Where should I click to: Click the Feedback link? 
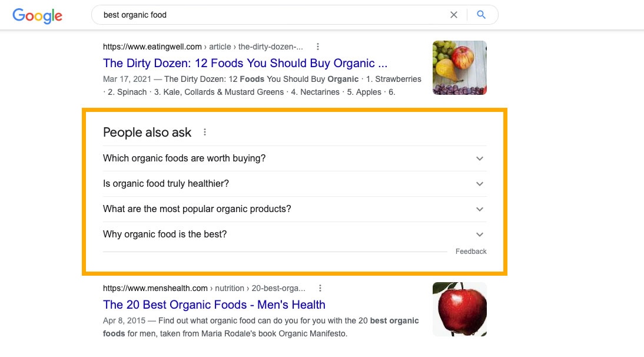[x=471, y=251]
